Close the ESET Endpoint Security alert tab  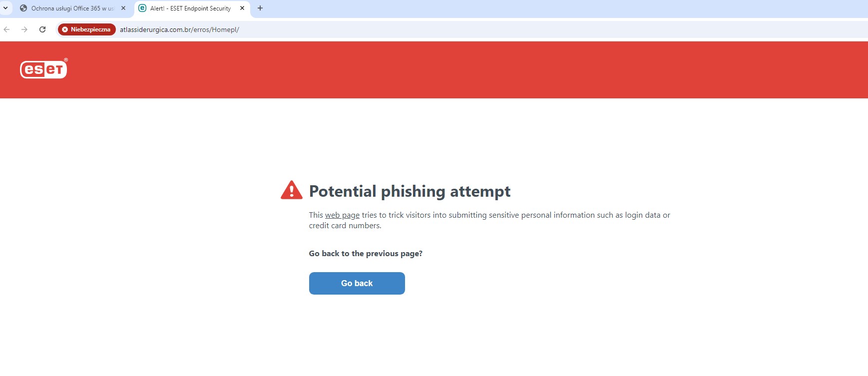242,8
